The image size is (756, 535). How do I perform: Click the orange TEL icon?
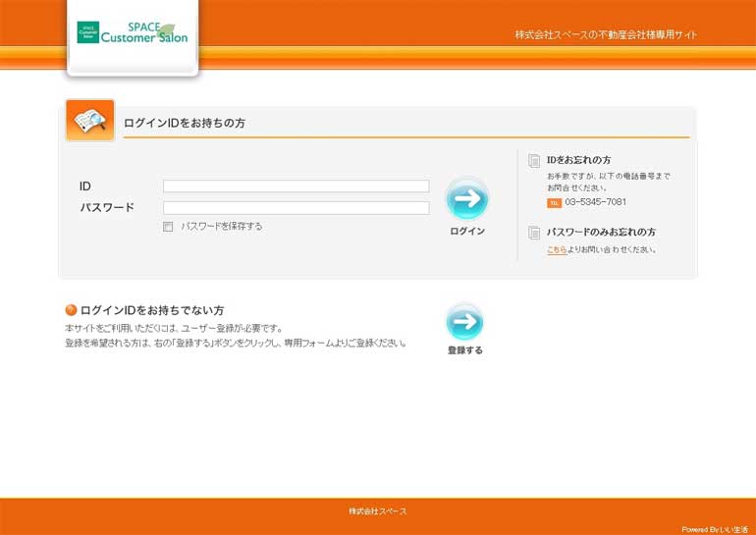pos(554,203)
